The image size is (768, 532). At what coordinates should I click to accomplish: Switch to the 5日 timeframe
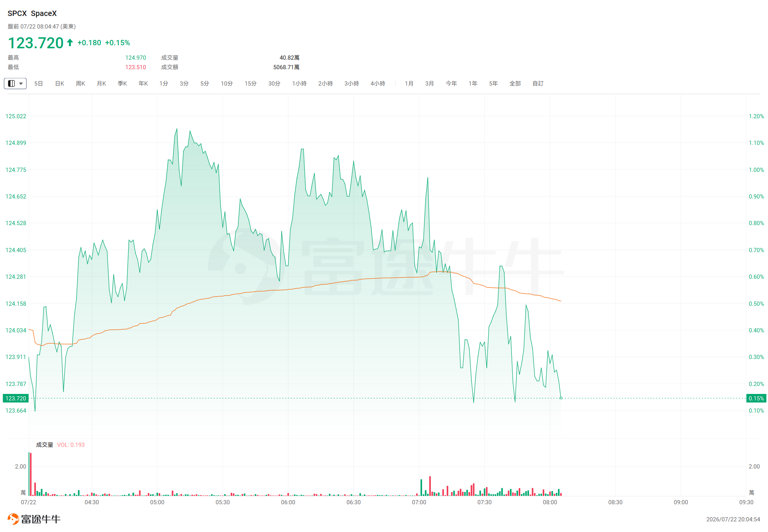[x=38, y=84]
